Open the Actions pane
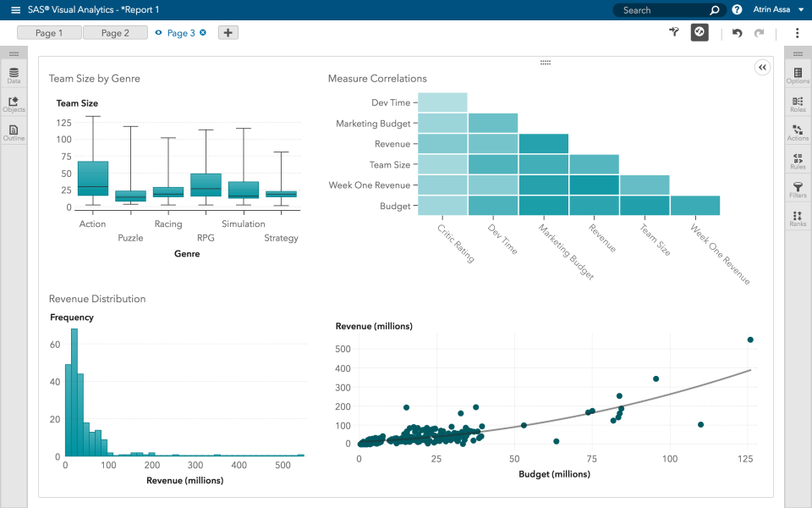The width and height of the screenshot is (812, 508). pyautogui.click(x=796, y=130)
